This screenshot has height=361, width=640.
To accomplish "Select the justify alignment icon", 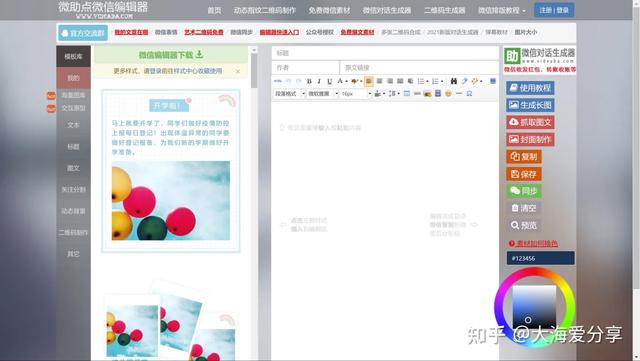I will pos(400,81).
